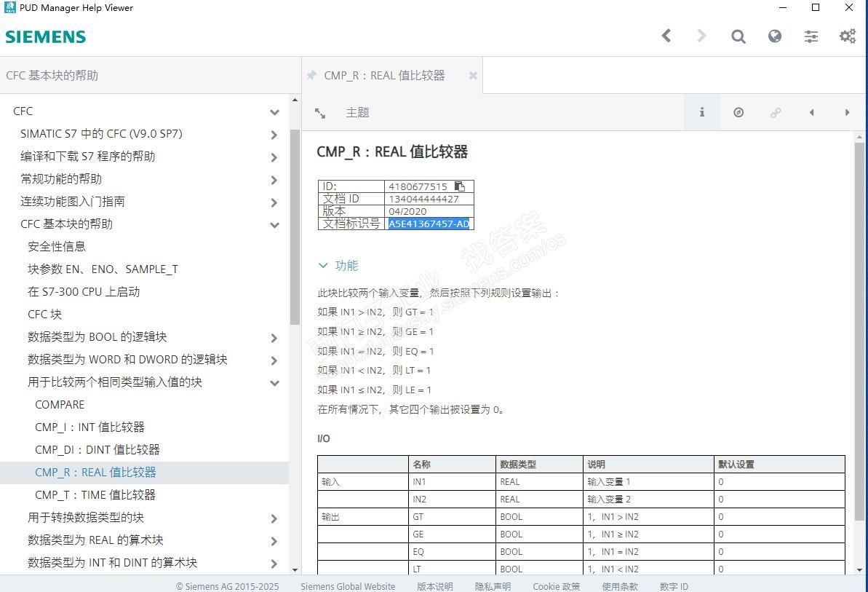Open 安全性信息 topic
The height and width of the screenshot is (592, 868).
pos(57,246)
